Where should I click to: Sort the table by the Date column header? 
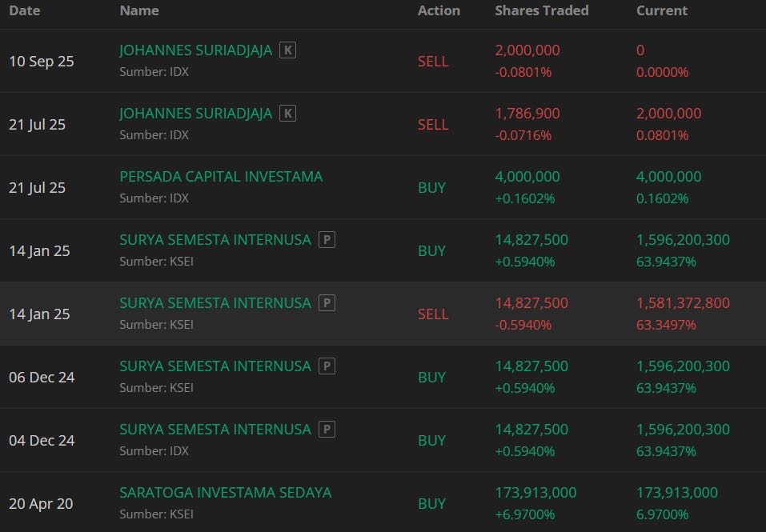[24, 11]
